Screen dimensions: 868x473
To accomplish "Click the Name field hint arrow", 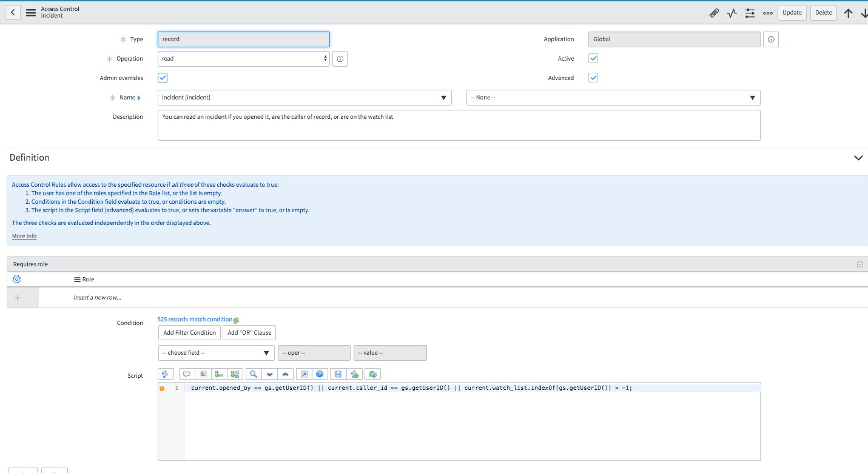I will coord(139,98).
